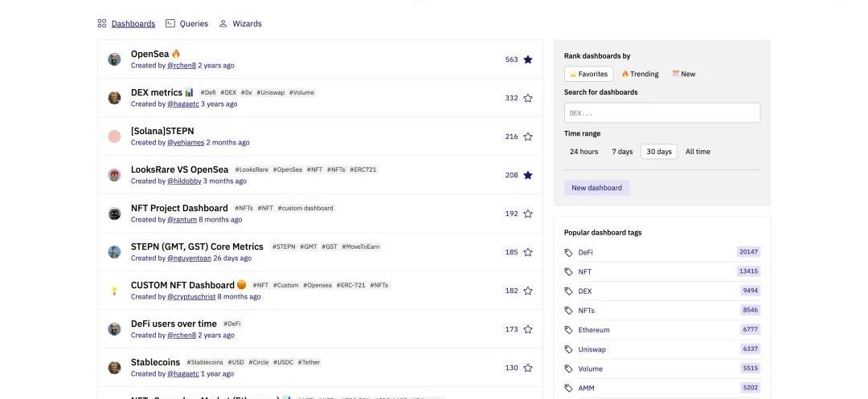Open the NFT Project Dashboard title
The height and width of the screenshot is (399, 868).
[179, 208]
